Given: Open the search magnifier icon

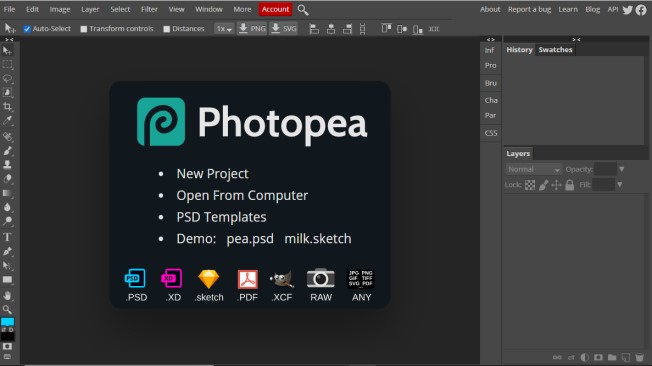Looking at the screenshot, I should click(303, 10).
